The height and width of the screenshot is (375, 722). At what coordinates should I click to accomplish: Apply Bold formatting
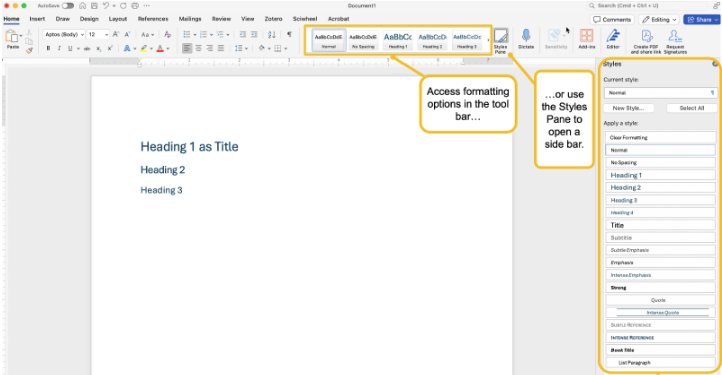click(48, 48)
